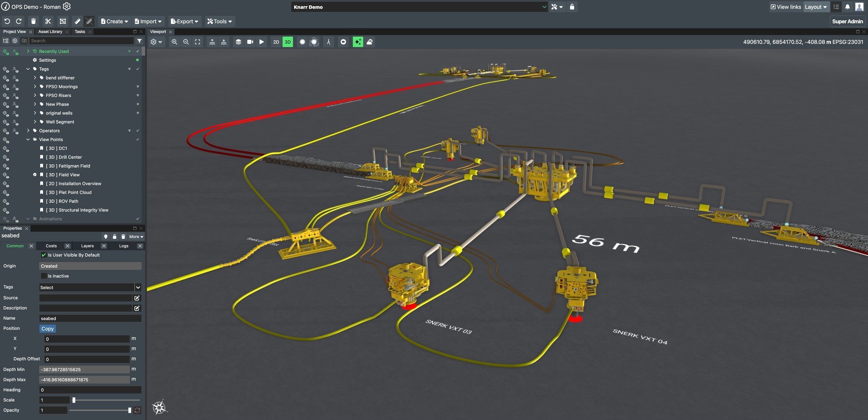This screenshot has width=868, height=420.
Task: Click the zoom in magnifier in viewport
Action: click(x=175, y=42)
